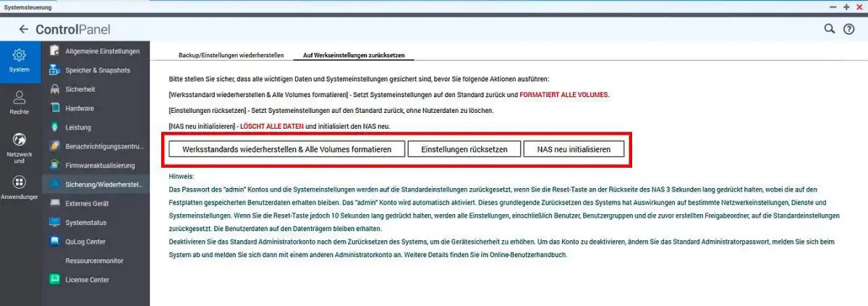Open the QuLog Center entry
This screenshot has height=306, width=868.
click(85, 241)
